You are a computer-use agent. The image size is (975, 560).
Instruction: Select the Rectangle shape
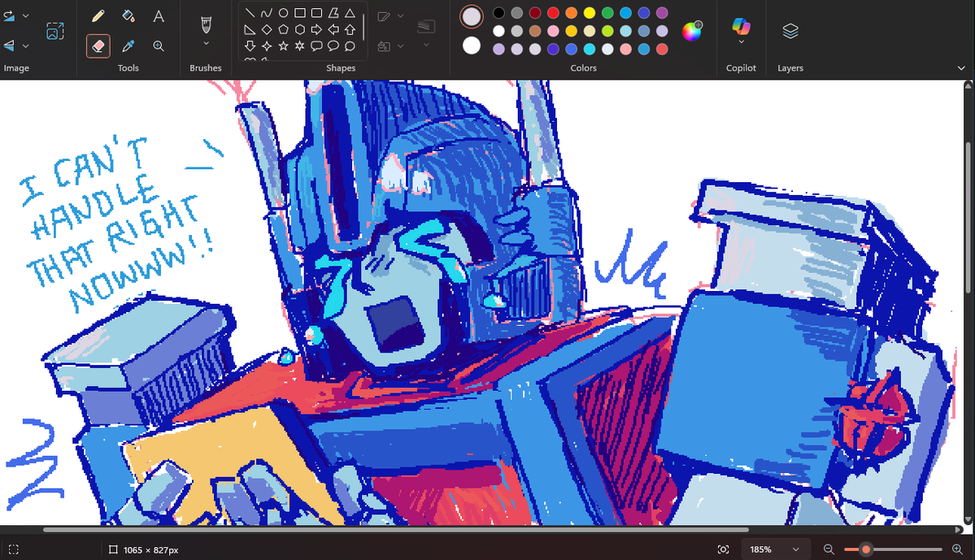tap(300, 12)
